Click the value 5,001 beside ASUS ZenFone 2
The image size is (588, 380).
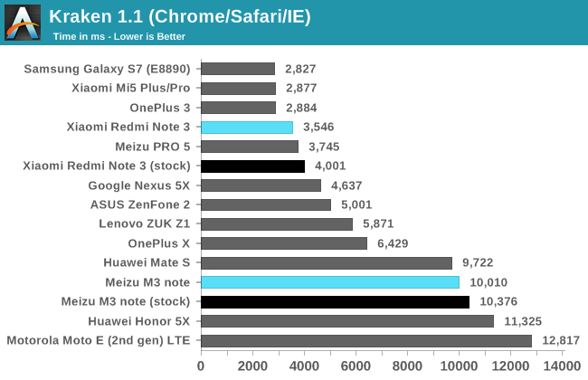click(356, 204)
